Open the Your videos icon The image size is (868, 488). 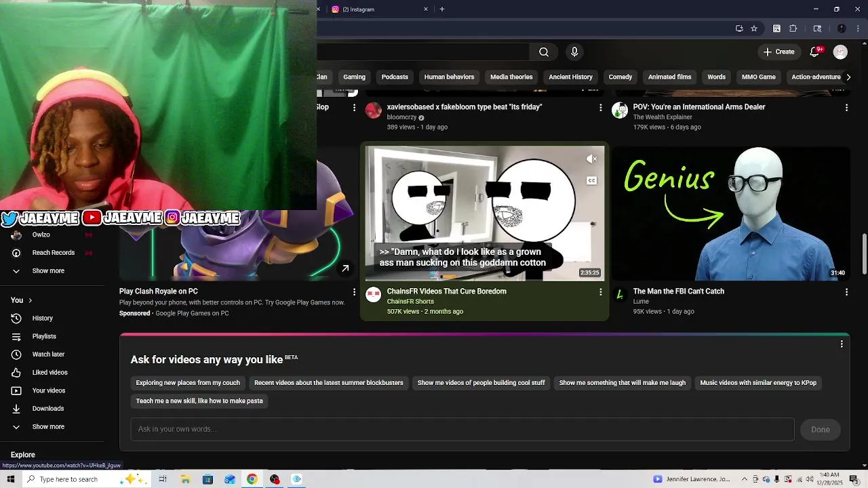click(x=16, y=390)
